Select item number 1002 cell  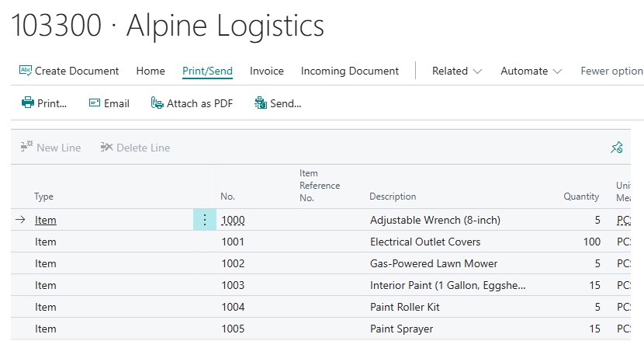pos(233,263)
